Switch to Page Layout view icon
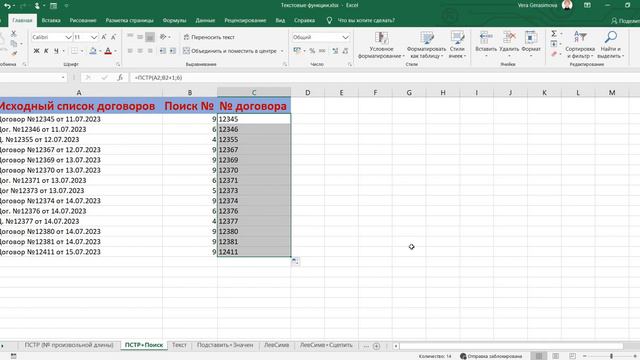The height and width of the screenshot is (360, 640). coord(556,356)
